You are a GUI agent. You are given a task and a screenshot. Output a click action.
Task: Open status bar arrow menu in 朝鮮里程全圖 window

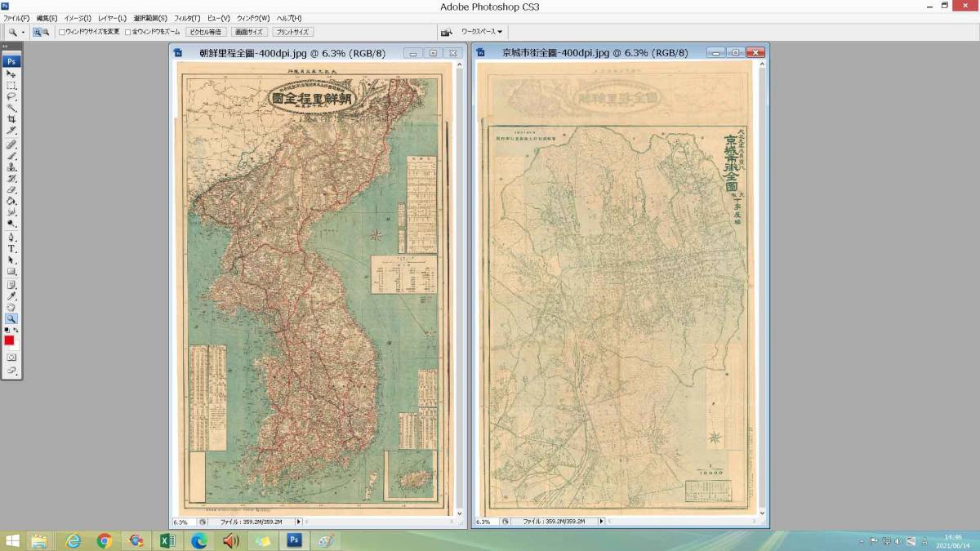298,522
